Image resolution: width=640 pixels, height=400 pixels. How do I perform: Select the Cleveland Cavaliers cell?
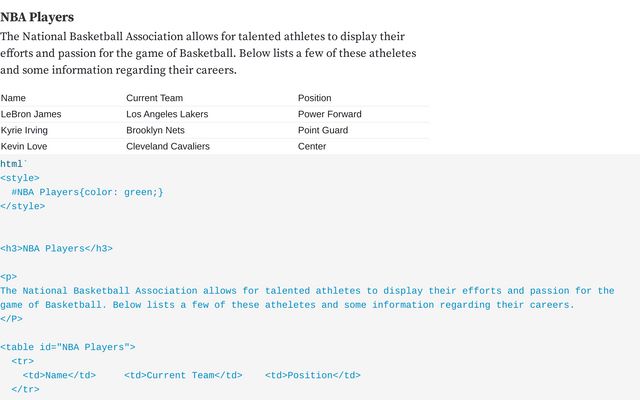coord(168,146)
